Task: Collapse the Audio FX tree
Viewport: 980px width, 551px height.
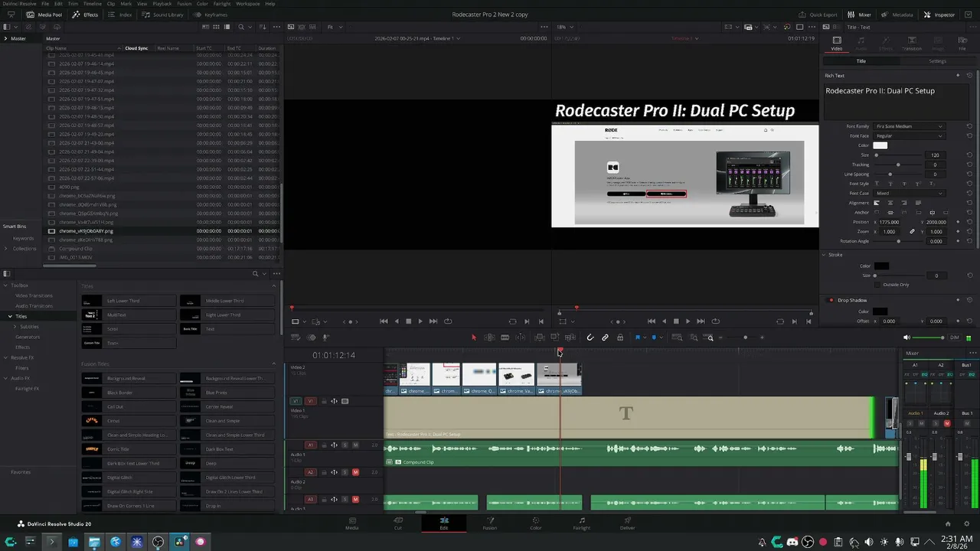Action: (6, 378)
